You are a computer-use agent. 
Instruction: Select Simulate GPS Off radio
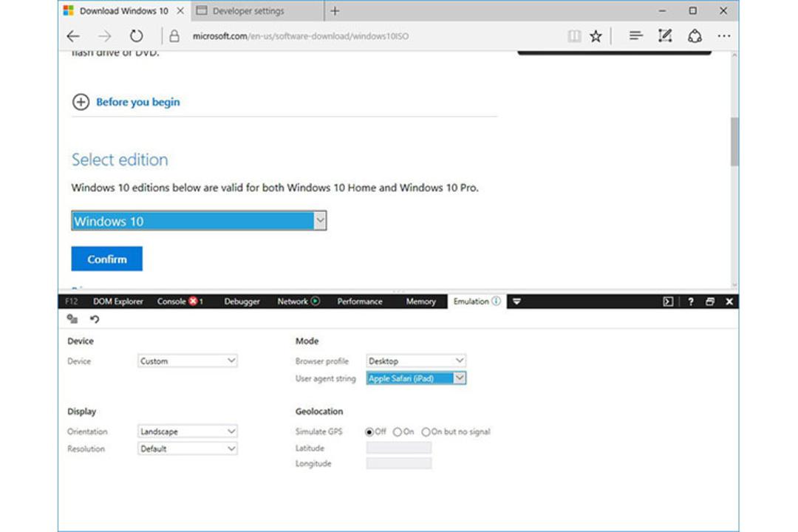coord(369,432)
